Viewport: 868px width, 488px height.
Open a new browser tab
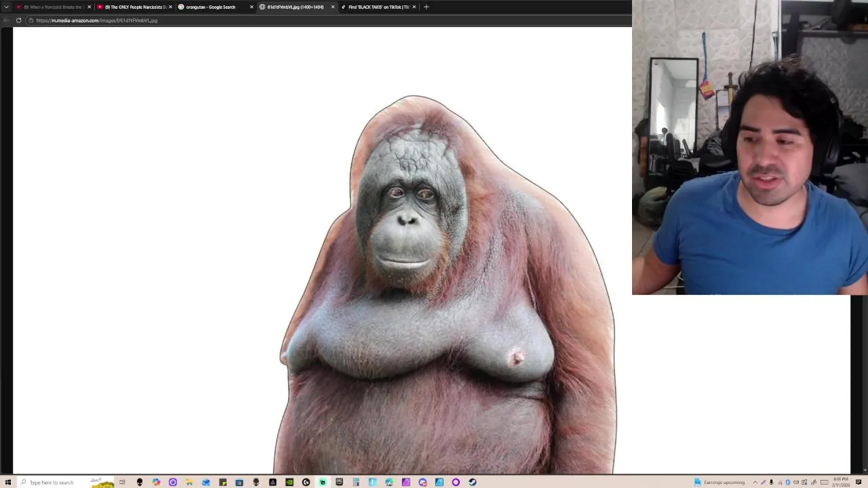coord(426,7)
